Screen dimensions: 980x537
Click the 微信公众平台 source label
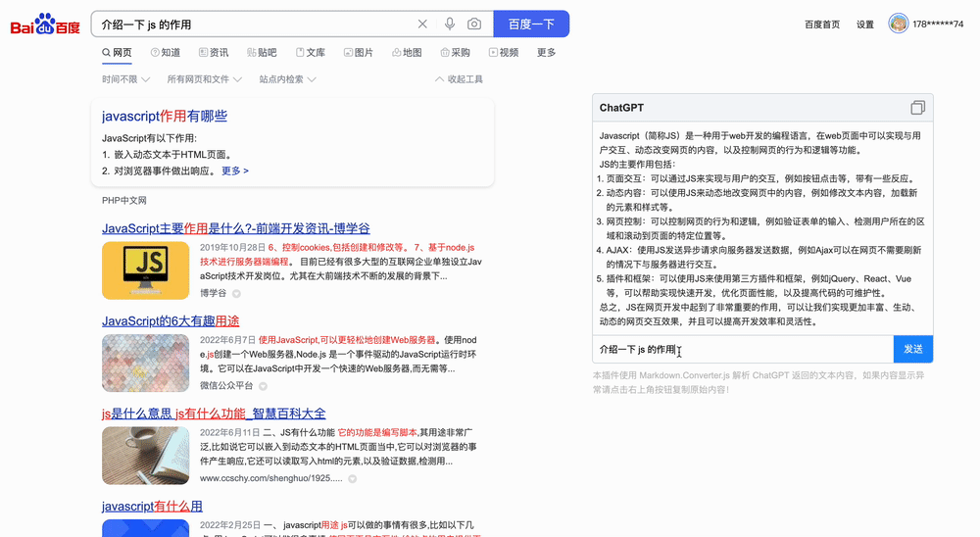click(x=226, y=386)
